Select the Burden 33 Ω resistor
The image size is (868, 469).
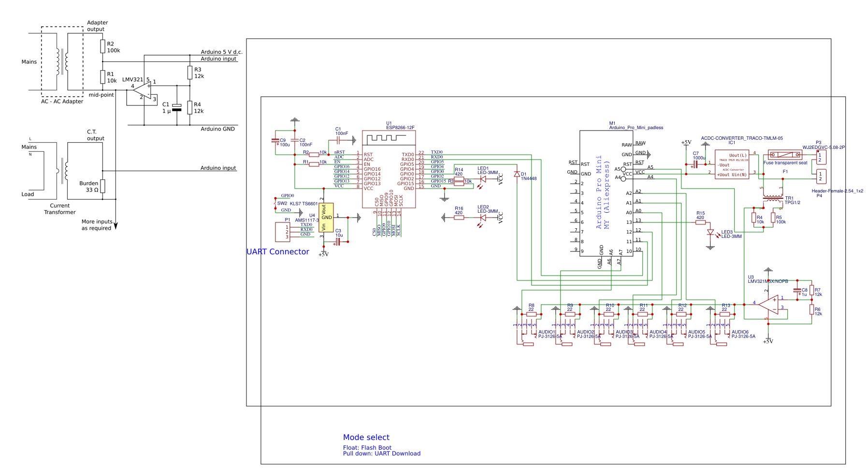tap(102, 186)
